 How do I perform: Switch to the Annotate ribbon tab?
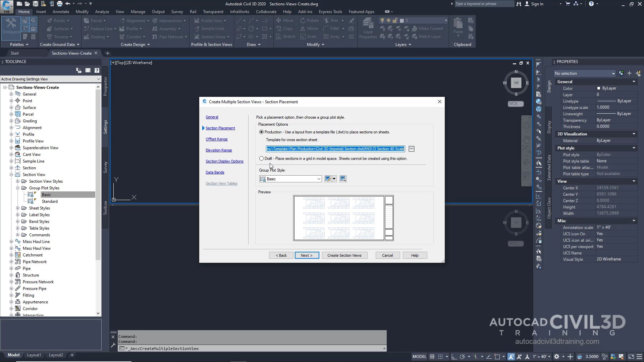tap(61, 11)
